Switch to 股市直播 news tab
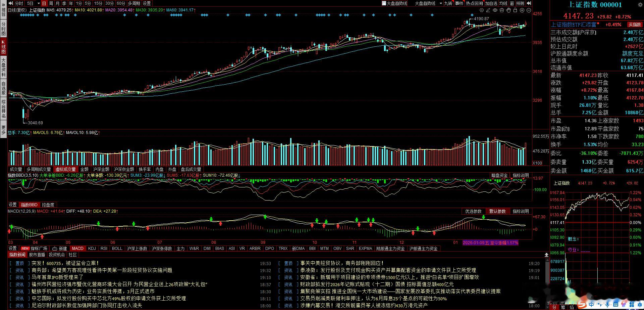Screen dimensions: 644x310 (x=37, y=255)
